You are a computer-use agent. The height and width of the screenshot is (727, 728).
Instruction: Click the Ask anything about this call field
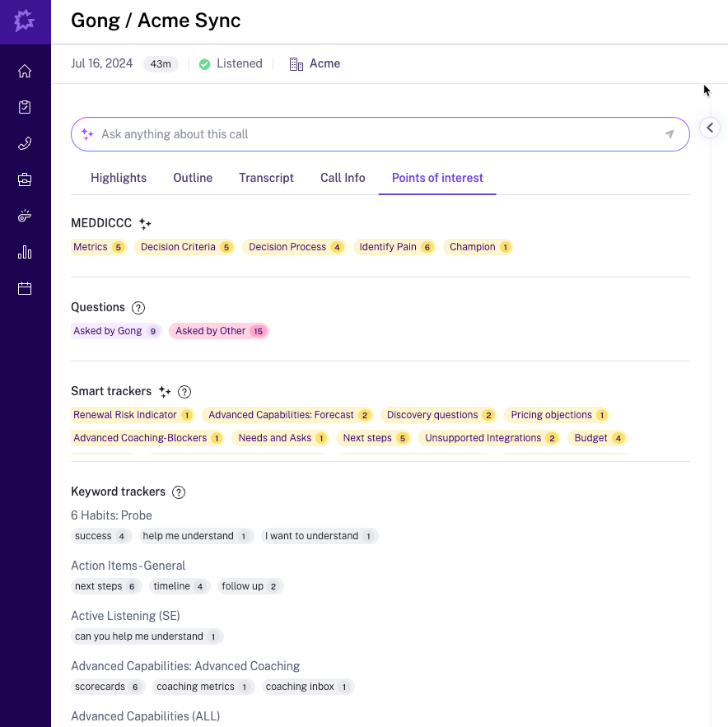point(371,134)
